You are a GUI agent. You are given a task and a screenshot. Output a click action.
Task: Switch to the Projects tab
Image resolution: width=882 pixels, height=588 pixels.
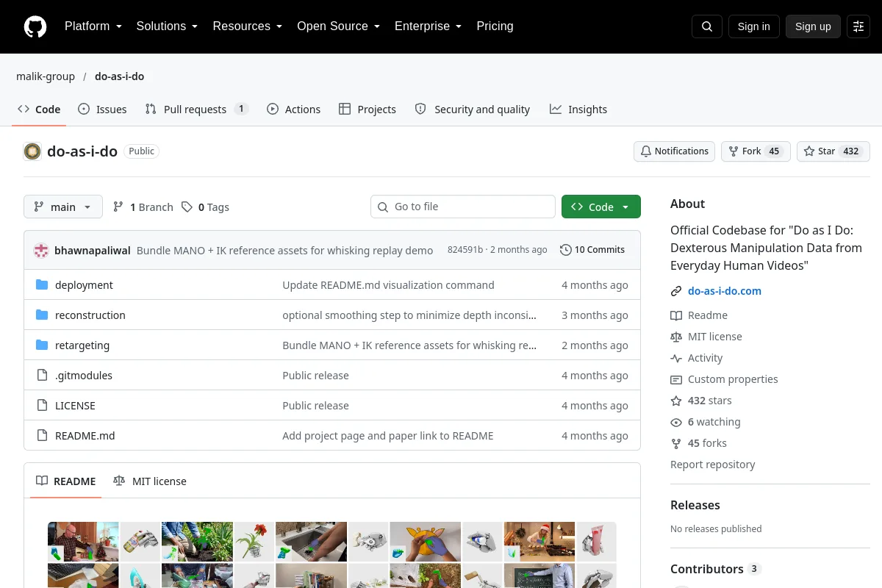point(367,110)
